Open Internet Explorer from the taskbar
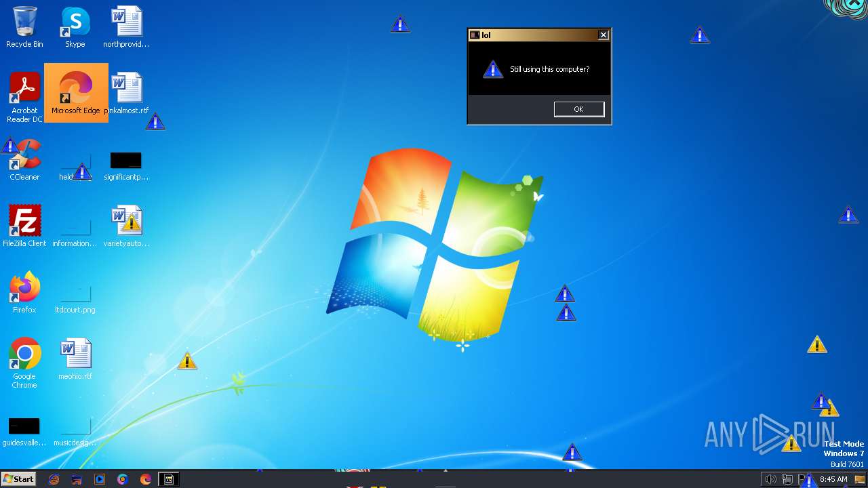Screen dimensions: 868x488 click(x=54, y=479)
